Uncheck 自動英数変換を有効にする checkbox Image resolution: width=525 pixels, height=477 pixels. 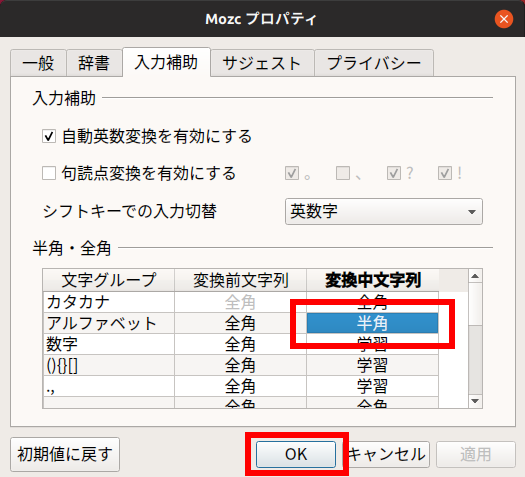(x=49, y=136)
